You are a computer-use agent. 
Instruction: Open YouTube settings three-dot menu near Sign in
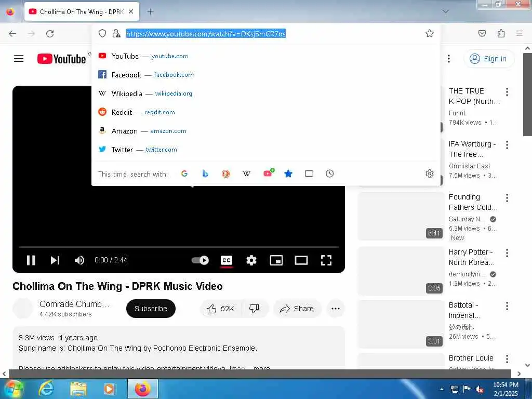point(449,59)
